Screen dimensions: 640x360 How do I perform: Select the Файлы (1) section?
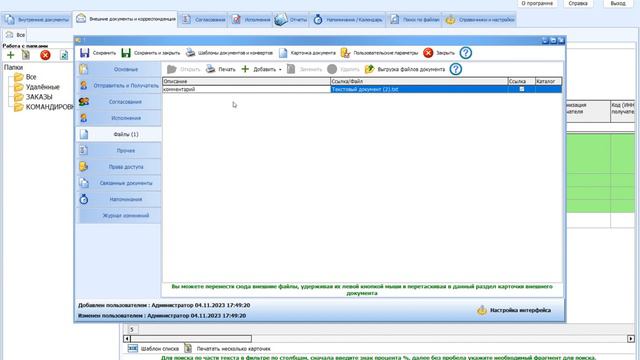(x=118, y=134)
